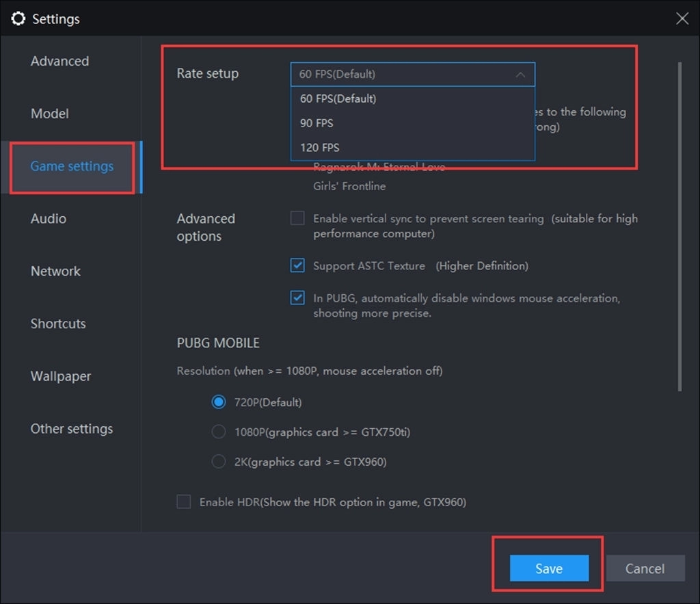The image size is (700, 604).
Task: Click the PUBG MOBILE heading
Action: pos(218,343)
